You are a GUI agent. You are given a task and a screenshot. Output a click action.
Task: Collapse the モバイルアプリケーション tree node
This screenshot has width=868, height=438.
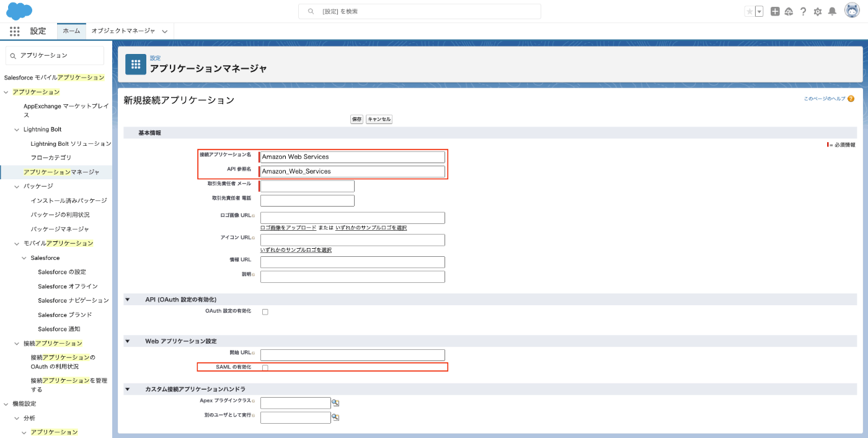pos(17,243)
